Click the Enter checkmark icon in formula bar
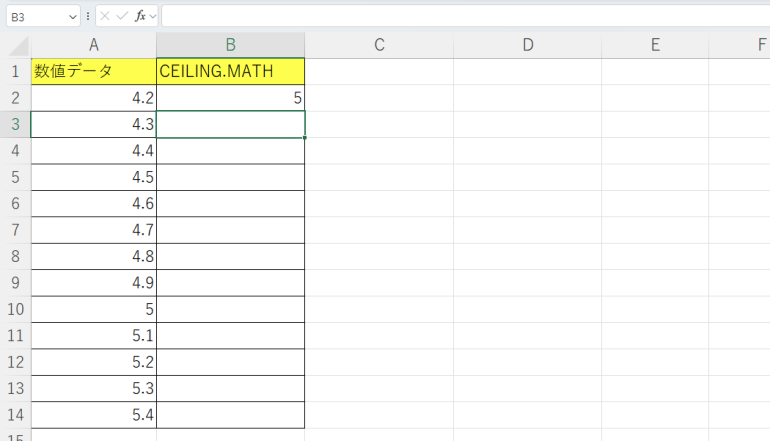The height and width of the screenshot is (441, 770). (x=122, y=17)
